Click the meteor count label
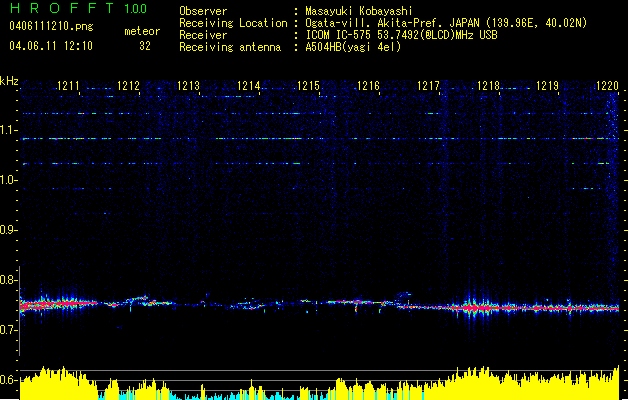Viewport: 629px width, 400px height. tap(142, 31)
